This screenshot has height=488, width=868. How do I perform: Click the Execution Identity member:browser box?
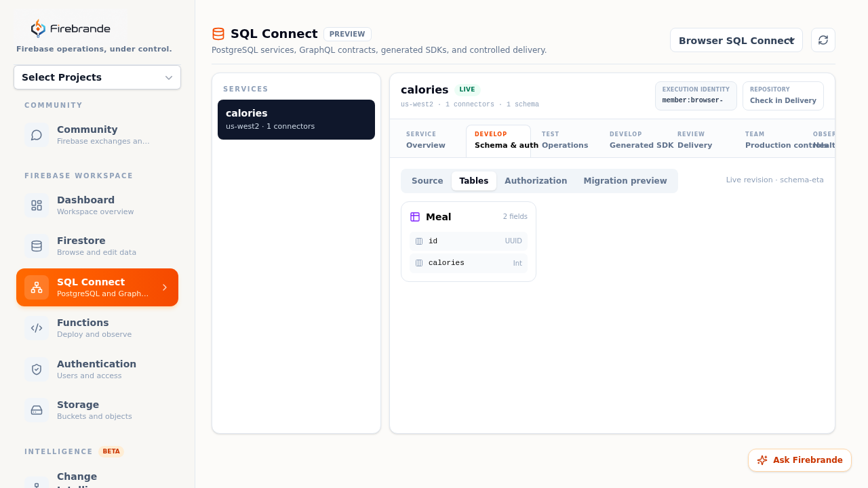point(696,96)
